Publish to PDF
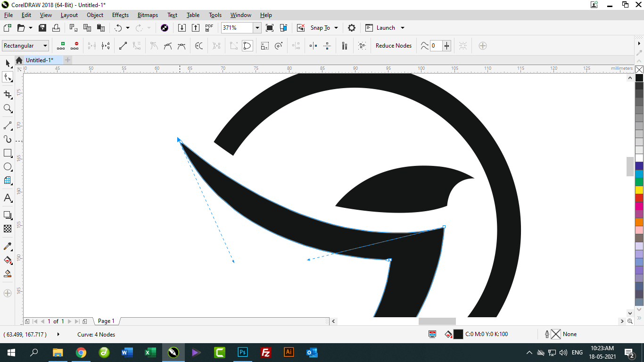The image size is (644, 362). 209,28
